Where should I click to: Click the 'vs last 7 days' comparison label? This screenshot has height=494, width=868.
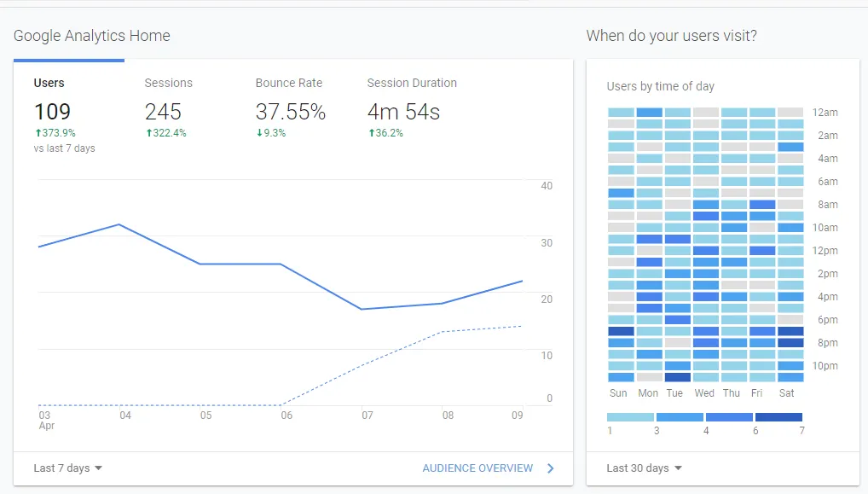(x=64, y=148)
